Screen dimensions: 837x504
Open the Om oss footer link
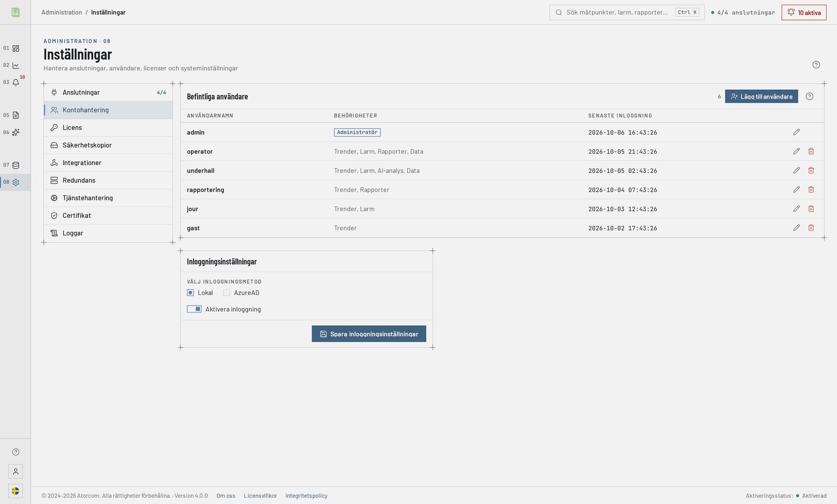pyautogui.click(x=226, y=496)
